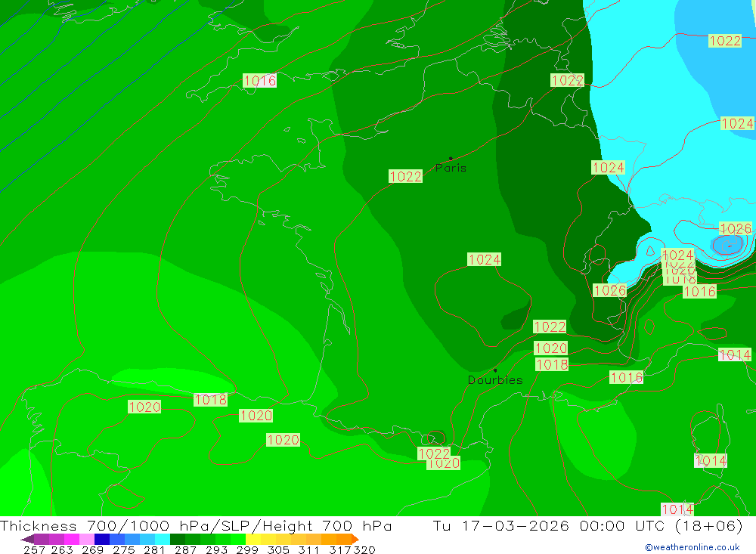756x554 pixels.
Task: Click the 1018 isobar label on Spain's north coast
Action: [210, 400]
